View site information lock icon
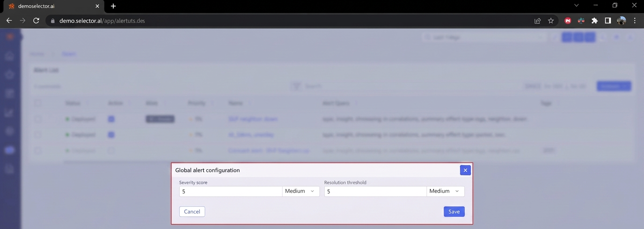Screen dimensions: 644x229 tap(52, 21)
